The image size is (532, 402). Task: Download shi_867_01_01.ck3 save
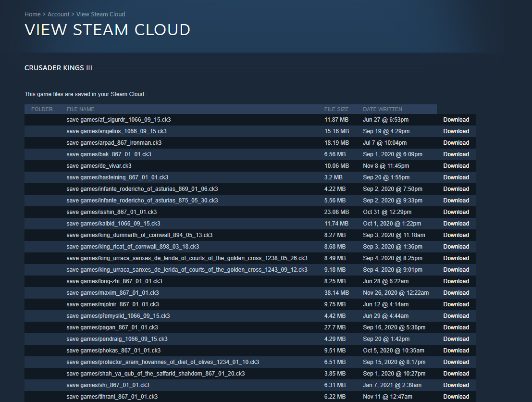(x=456, y=385)
